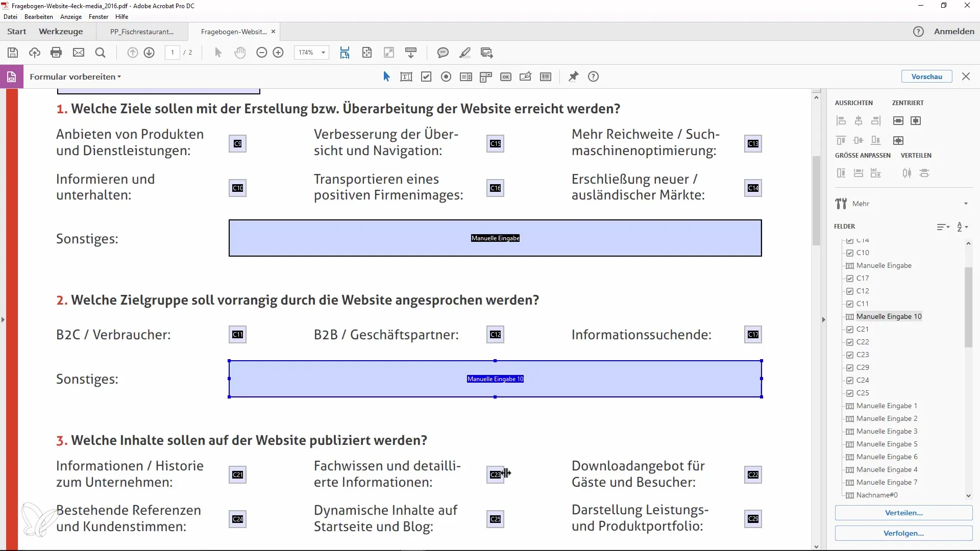Screen dimensions: 980x551
Task: Collapse the right panel arrow
Action: (823, 320)
